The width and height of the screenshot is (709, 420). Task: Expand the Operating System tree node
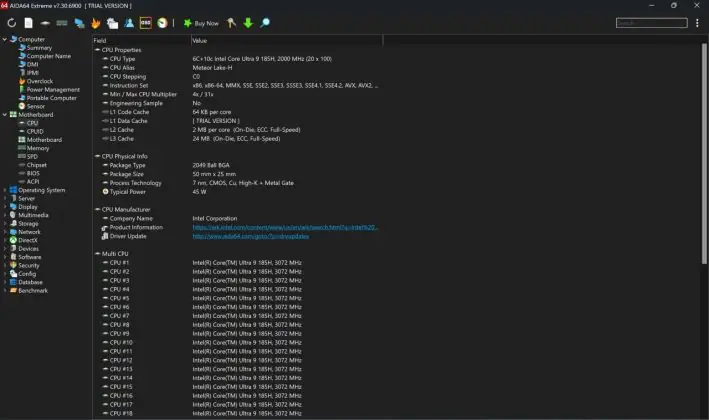click(x=5, y=190)
